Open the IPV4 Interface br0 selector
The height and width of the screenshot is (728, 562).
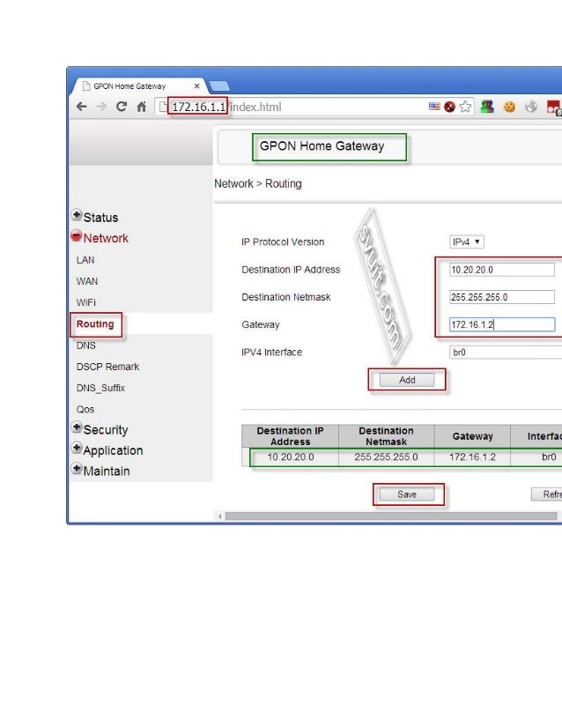tap(506, 353)
